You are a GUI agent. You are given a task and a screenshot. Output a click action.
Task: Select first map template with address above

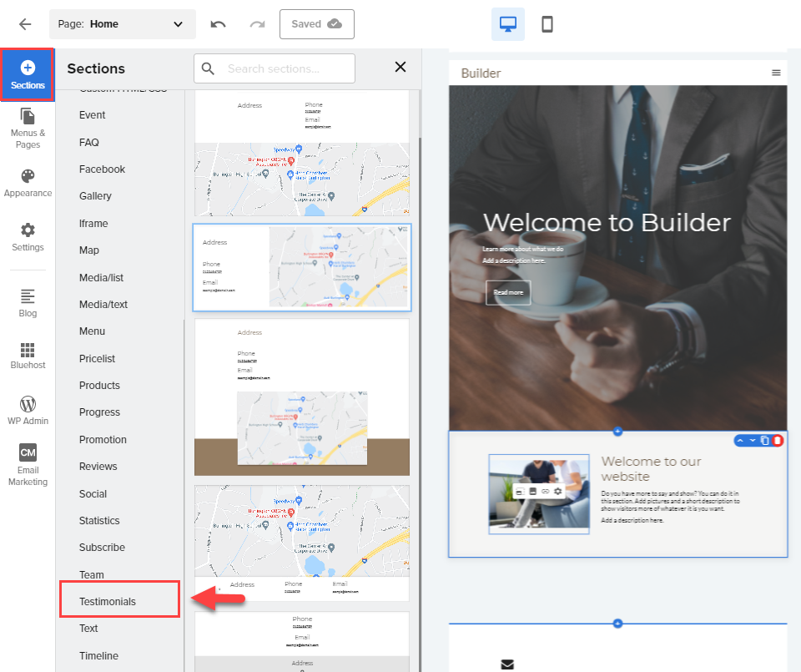pos(302,154)
